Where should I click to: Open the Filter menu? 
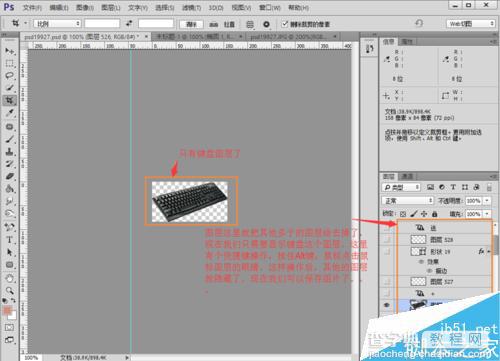[191, 7]
